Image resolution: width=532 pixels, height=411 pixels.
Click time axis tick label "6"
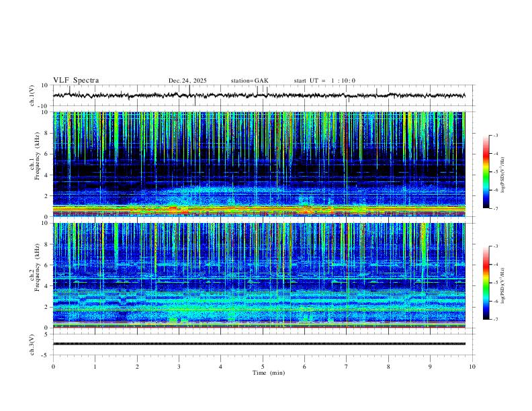tap(305, 367)
